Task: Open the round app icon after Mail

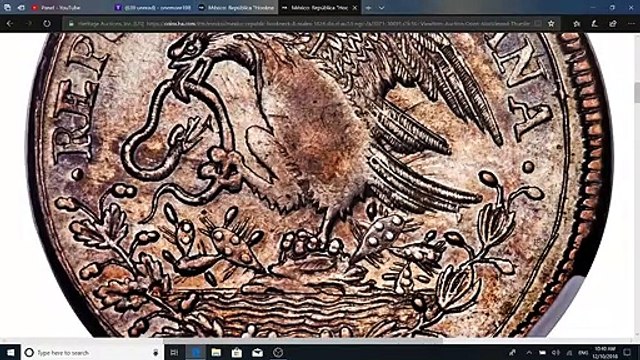Action: pos(278,352)
